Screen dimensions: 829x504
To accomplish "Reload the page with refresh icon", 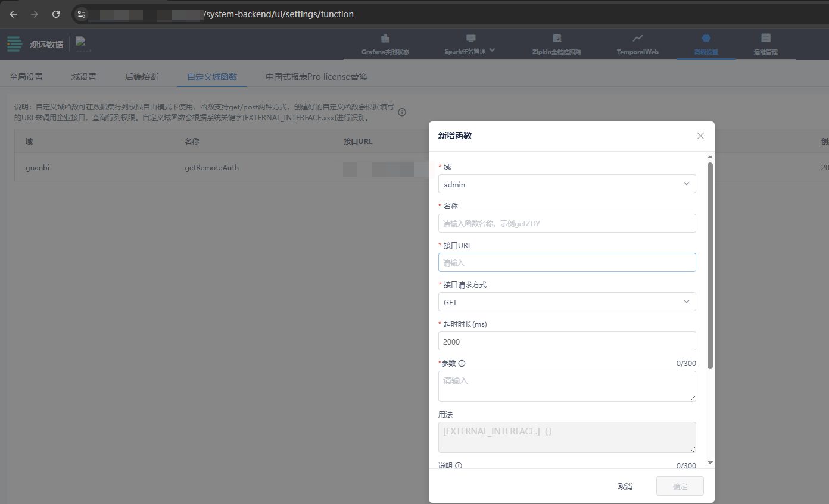I will 56,14.
